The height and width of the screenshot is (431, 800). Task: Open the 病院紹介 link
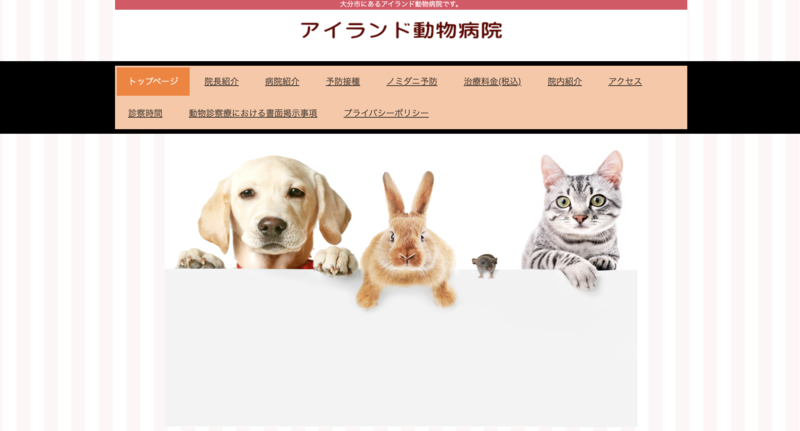(x=282, y=82)
